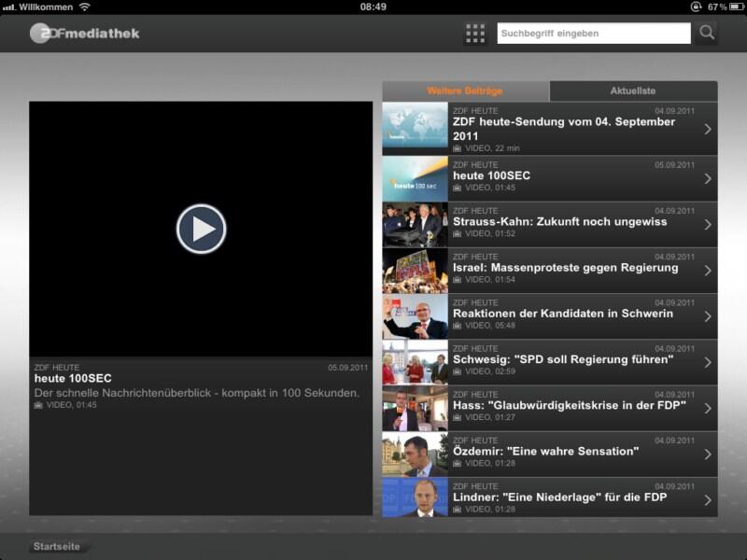This screenshot has width=747, height=560.
Task: Open the Strauss-Kahn video thumbnail
Action: tap(415, 225)
